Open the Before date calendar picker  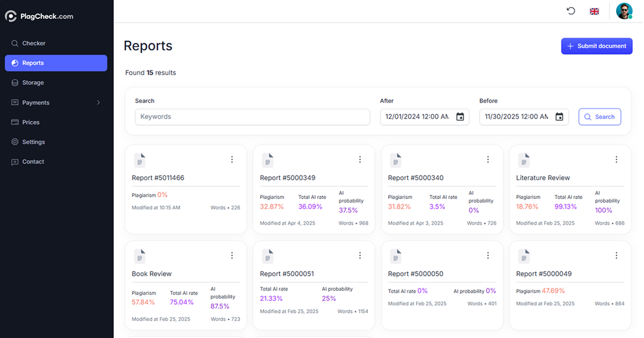click(x=560, y=116)
